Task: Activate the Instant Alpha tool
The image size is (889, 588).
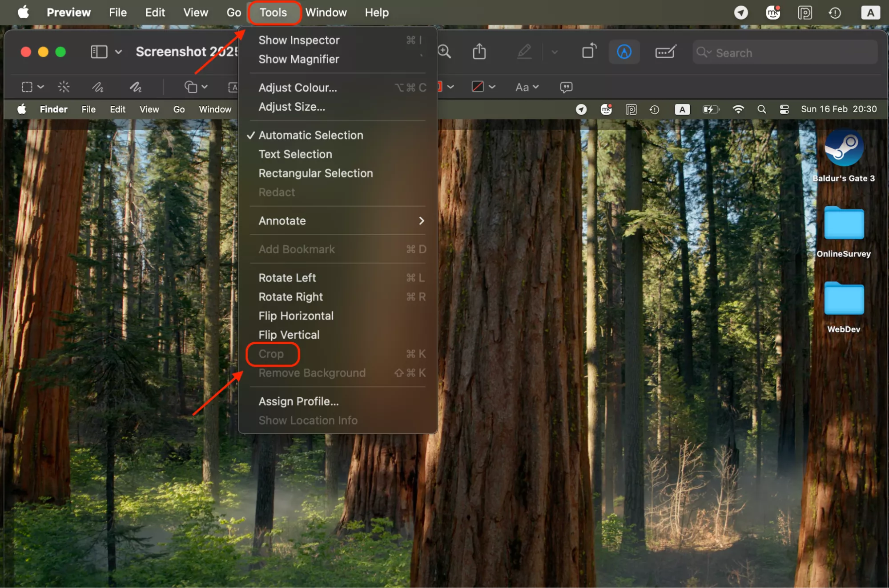Action: [64, 87]
